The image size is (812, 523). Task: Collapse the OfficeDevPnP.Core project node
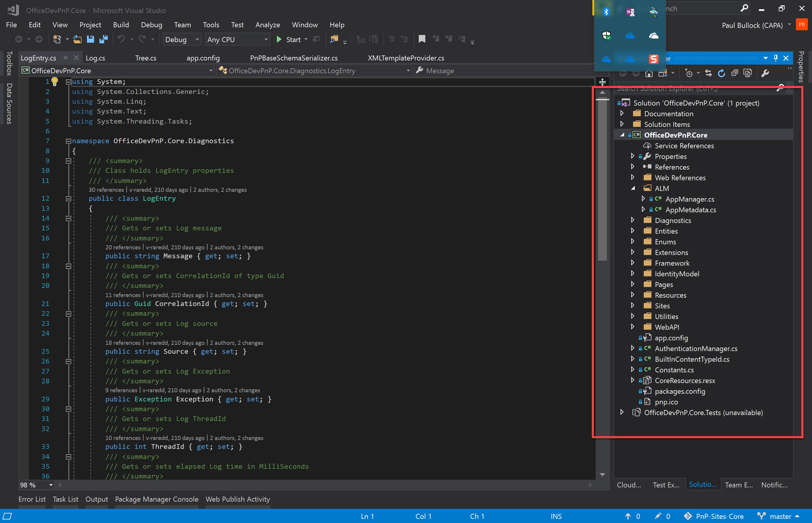click(x=622, y=135)
